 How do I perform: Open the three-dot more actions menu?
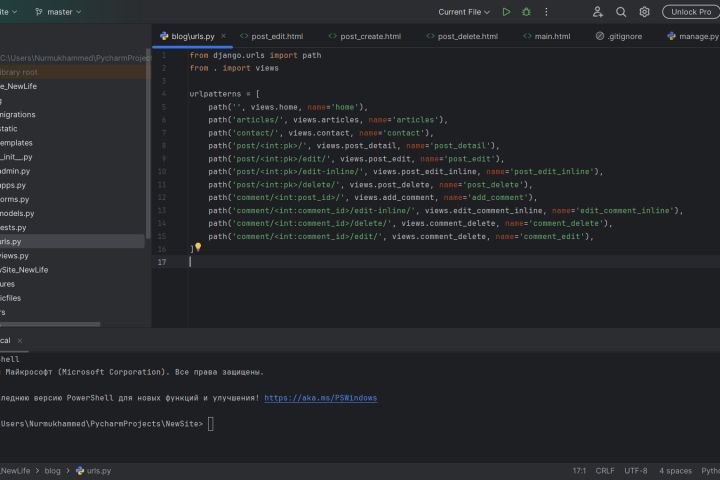[x=547, y=12]
